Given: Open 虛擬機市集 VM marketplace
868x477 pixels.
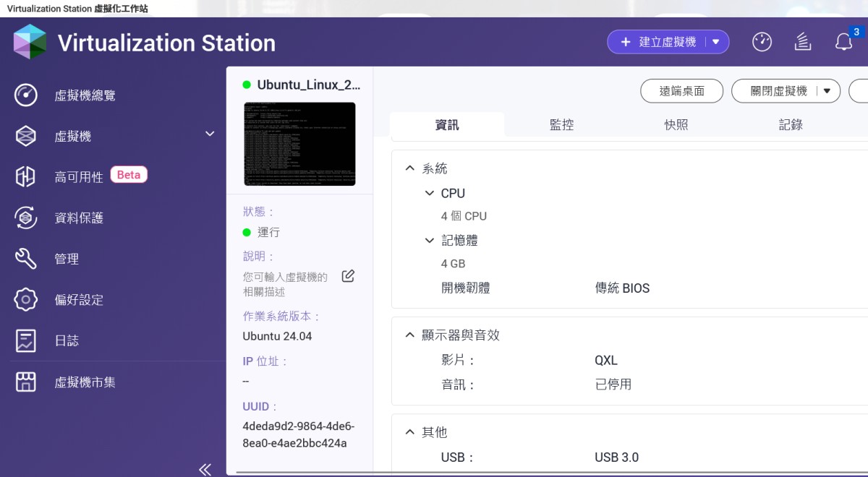Looking at the screenshot, I should point(85,382).
